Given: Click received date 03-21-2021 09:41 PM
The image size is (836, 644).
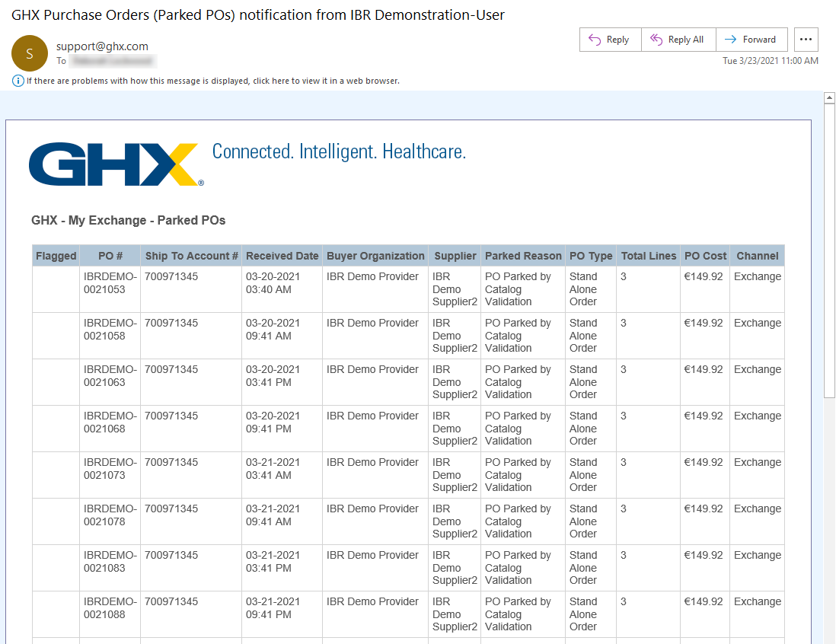Looking at the screenshot, I should pyautogui.click(x=273, y=607).
